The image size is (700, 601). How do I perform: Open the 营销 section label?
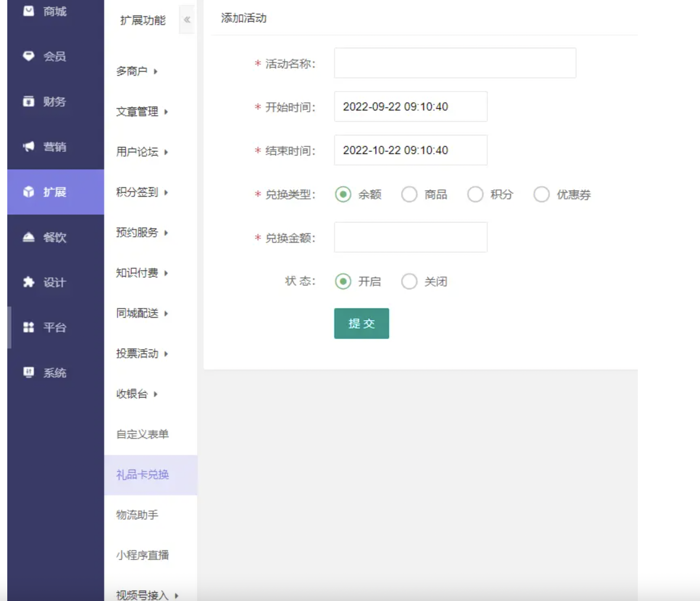[55, 147]
